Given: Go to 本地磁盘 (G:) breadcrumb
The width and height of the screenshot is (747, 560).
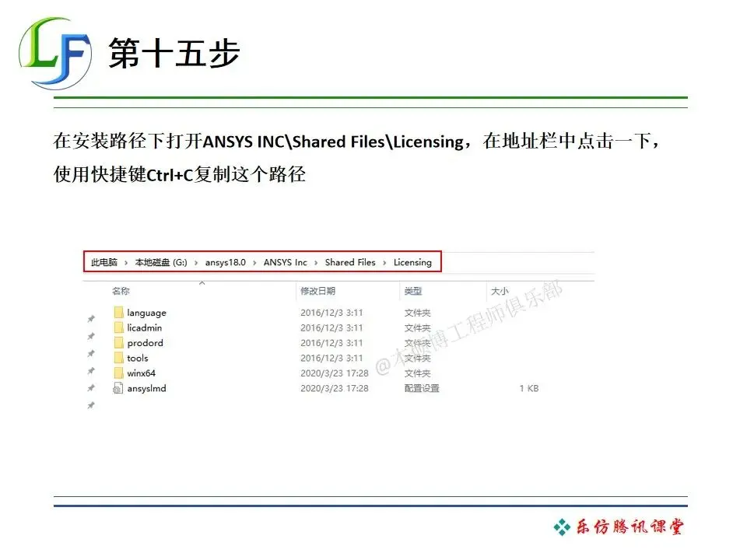Looking at the screenshot, I should (161, 262).
